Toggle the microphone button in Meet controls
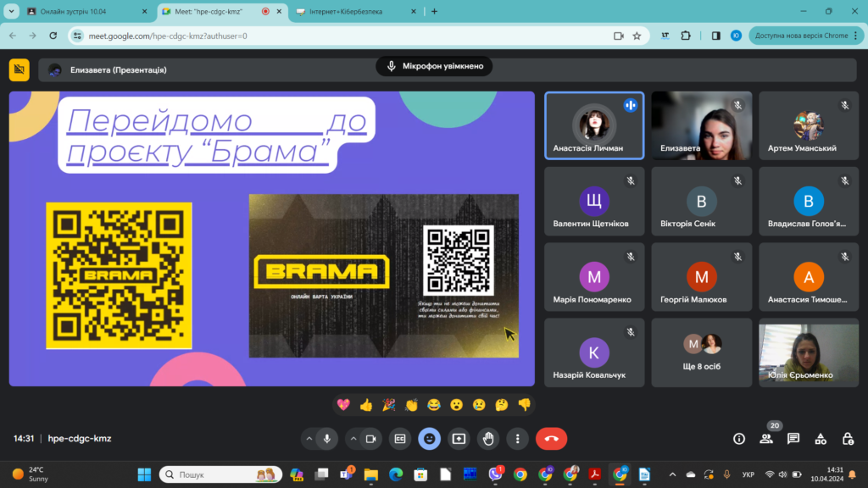This screenshot has width=868, height=488. [x=327, y=439]
